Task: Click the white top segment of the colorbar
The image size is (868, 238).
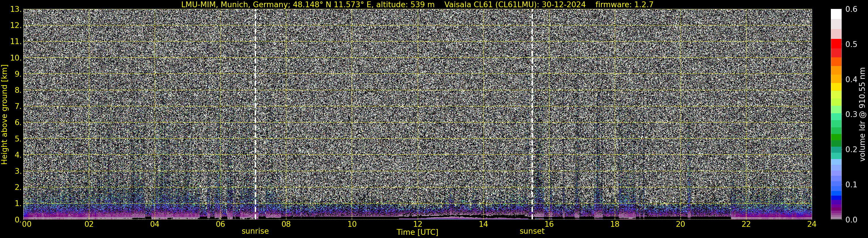Action: [836, 14]
